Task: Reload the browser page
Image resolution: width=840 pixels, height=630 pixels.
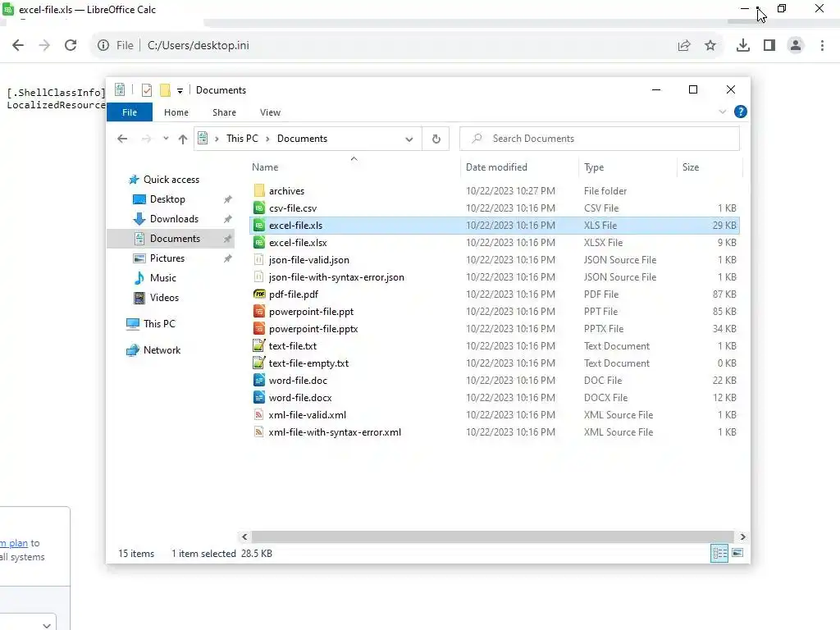Action: (71, 46)
